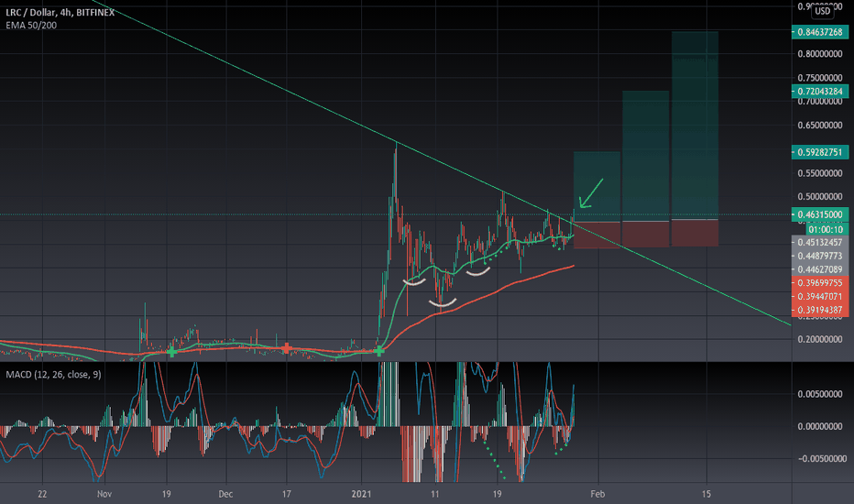
Task: Click the 0.80000000 price axis tick
Action: 820,54
